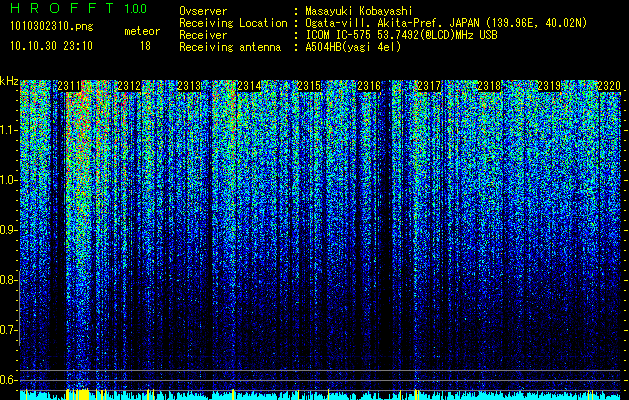Click the 1.0 frequency axis label

(7, 180)
